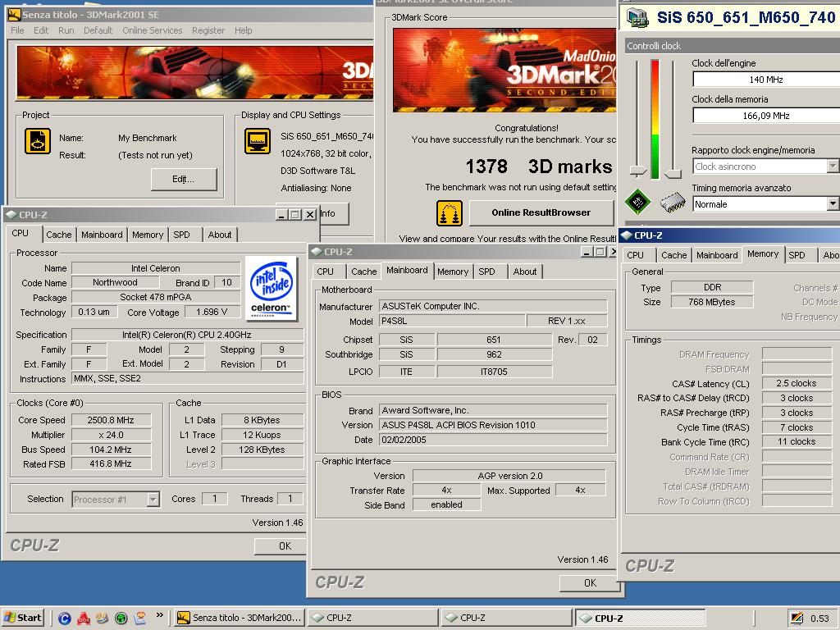The height and width of the screenshot is (630, 840).
Task: Click the CPU-Z Memory window title icon
Action: (x=626, y=235)
